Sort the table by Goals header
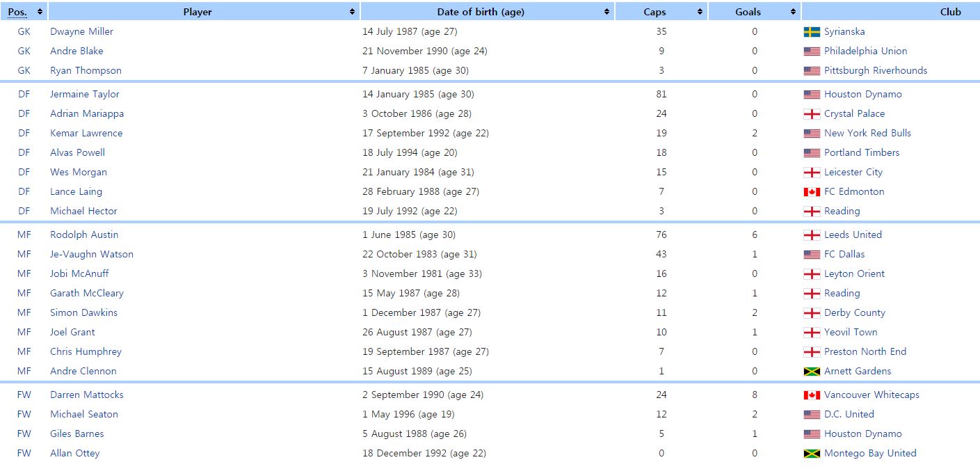980x469 pixels. click(x=793, y=12)
